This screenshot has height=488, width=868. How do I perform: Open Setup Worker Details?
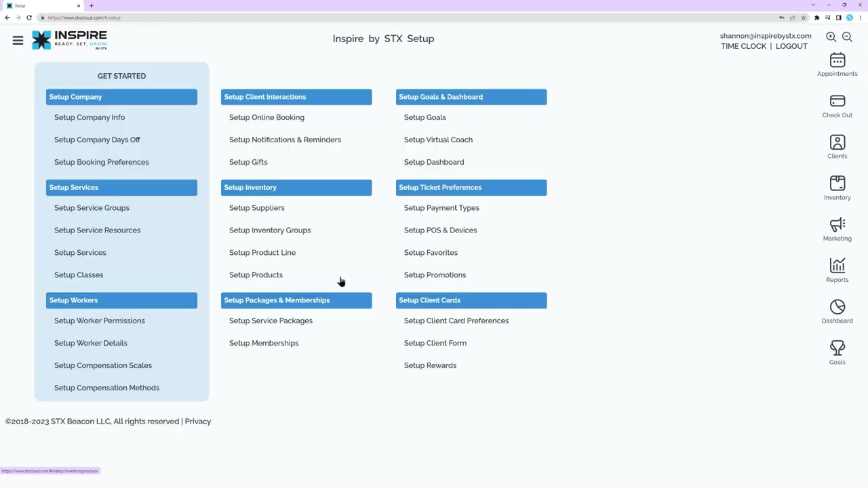(91, 343)
